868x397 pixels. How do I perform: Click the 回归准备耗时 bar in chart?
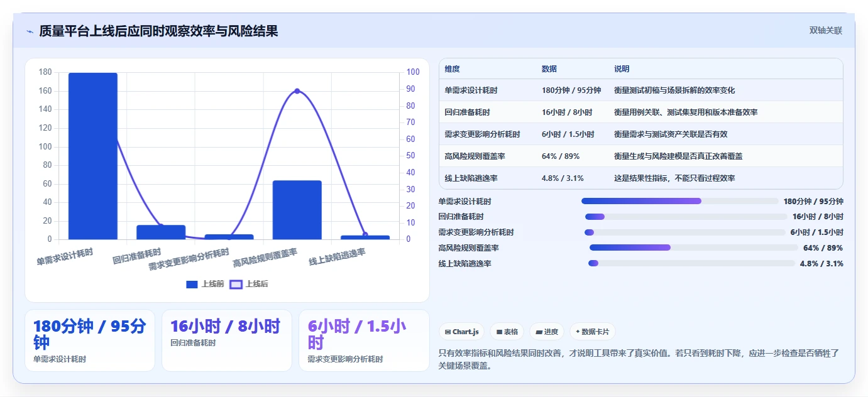(161, 232)
